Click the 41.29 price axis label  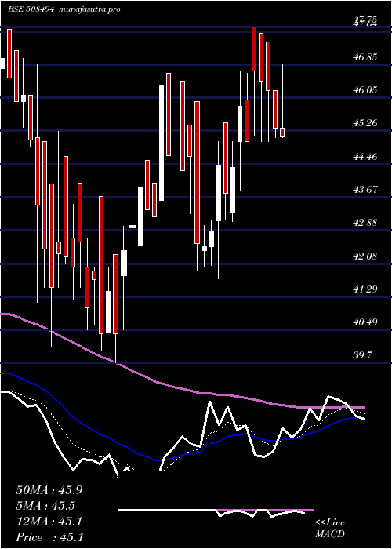pos(365,289)
